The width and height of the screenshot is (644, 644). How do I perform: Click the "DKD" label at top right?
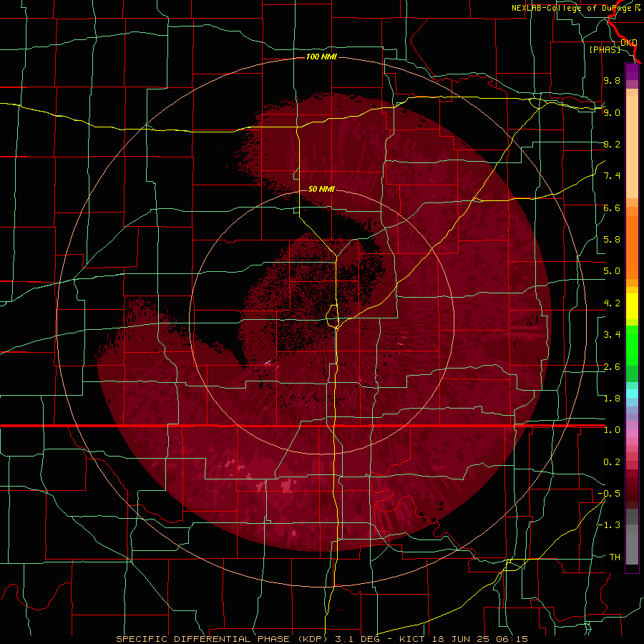click(x=629, y=42)
